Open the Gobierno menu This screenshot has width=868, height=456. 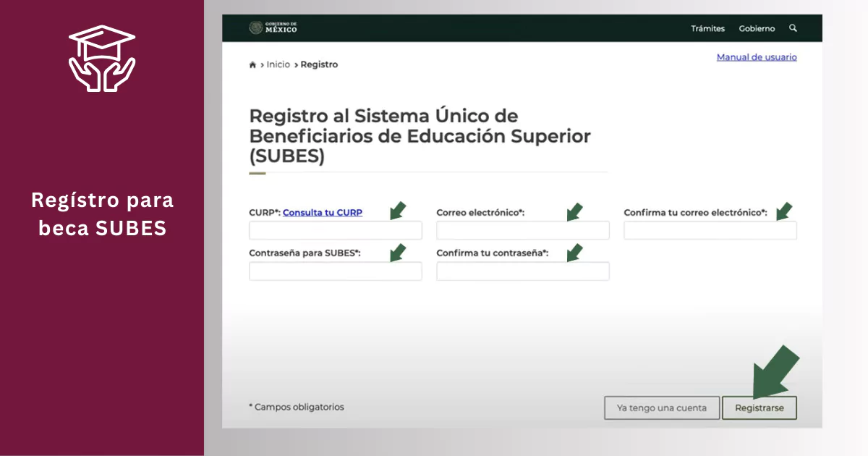(757, 28)
